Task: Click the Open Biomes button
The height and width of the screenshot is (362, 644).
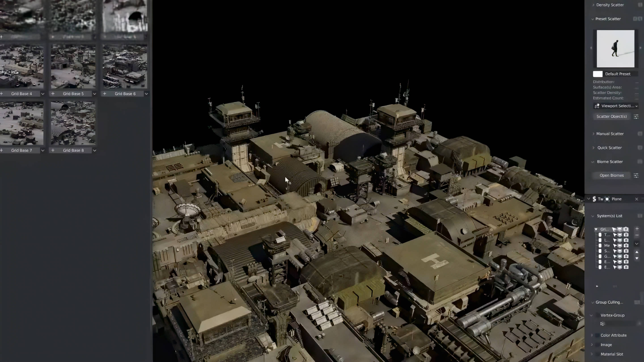Action: point(612,175)
